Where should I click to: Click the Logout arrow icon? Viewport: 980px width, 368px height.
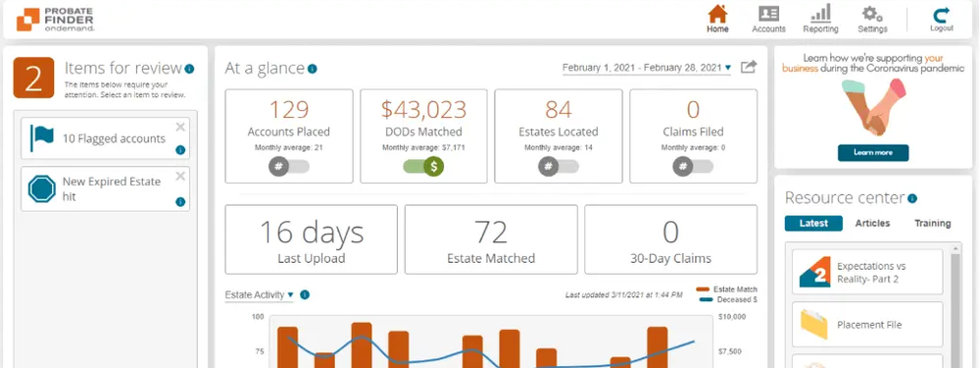tap(941, 15)
